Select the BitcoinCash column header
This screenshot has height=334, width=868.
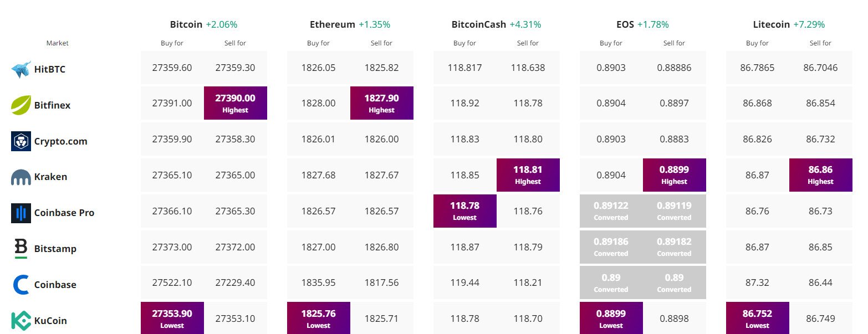click(479, 24)
